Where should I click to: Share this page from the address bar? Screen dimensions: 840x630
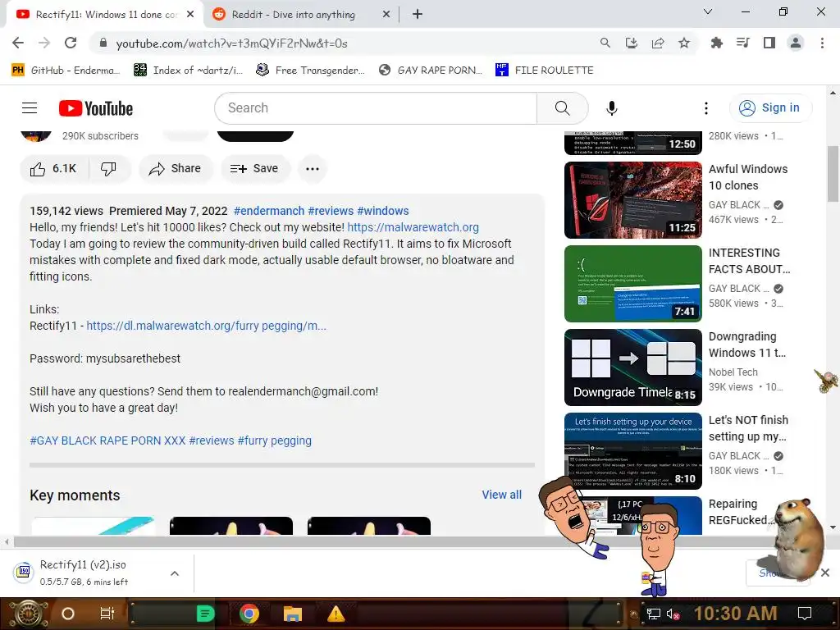657,43
